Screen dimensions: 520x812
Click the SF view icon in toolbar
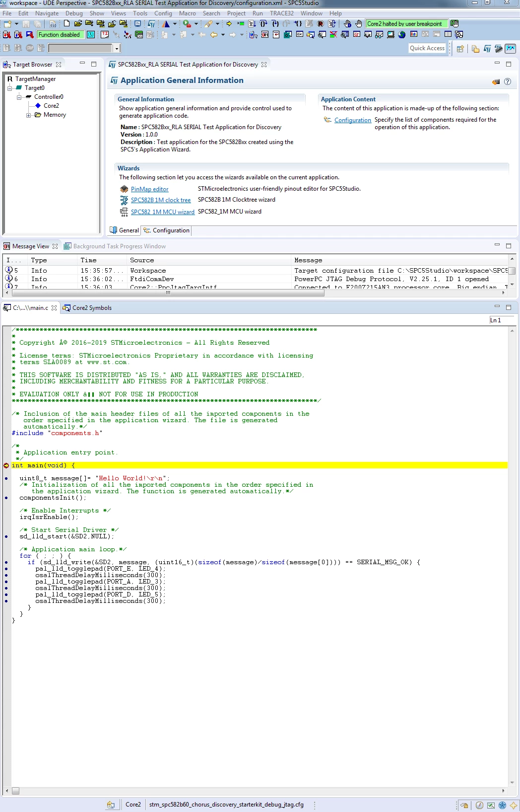pos(356,34)
